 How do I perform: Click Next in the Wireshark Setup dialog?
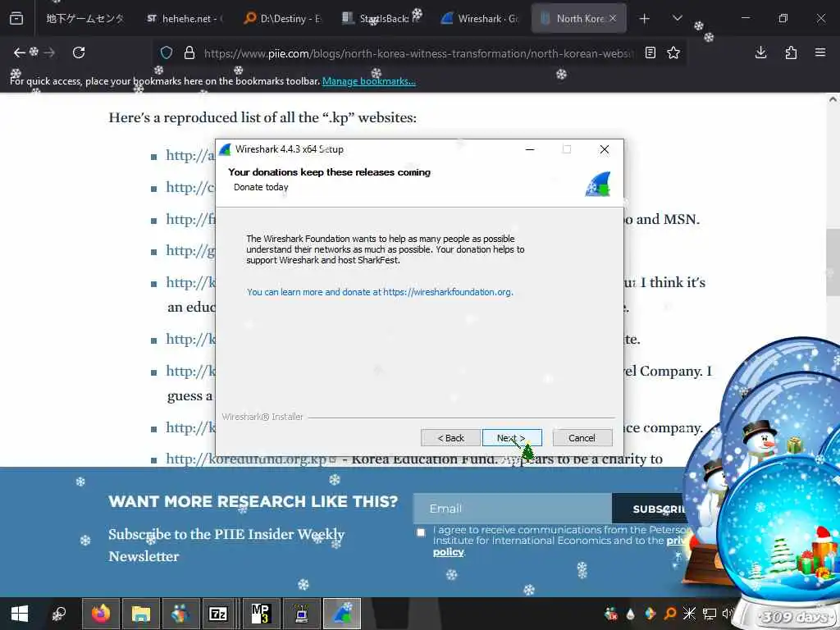click(512, 438)
